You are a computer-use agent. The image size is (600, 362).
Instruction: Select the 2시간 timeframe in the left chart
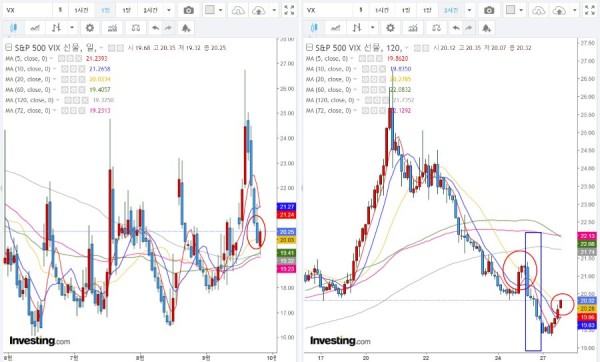[150, 10]
